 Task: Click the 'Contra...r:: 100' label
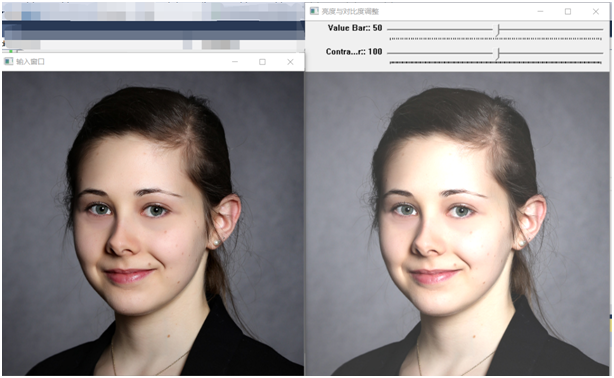pyautogui.click(x=354, y=51)
